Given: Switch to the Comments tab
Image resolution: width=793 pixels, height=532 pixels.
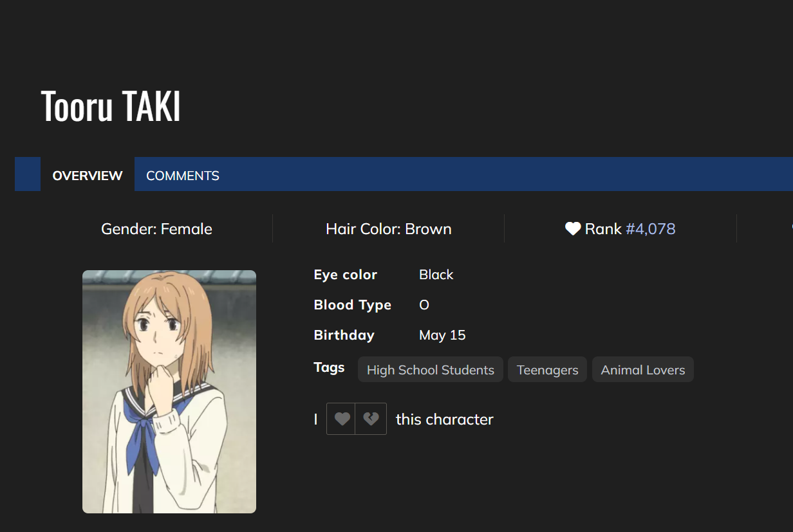Looking at the screenshot, I should click(x=183, y=176).
